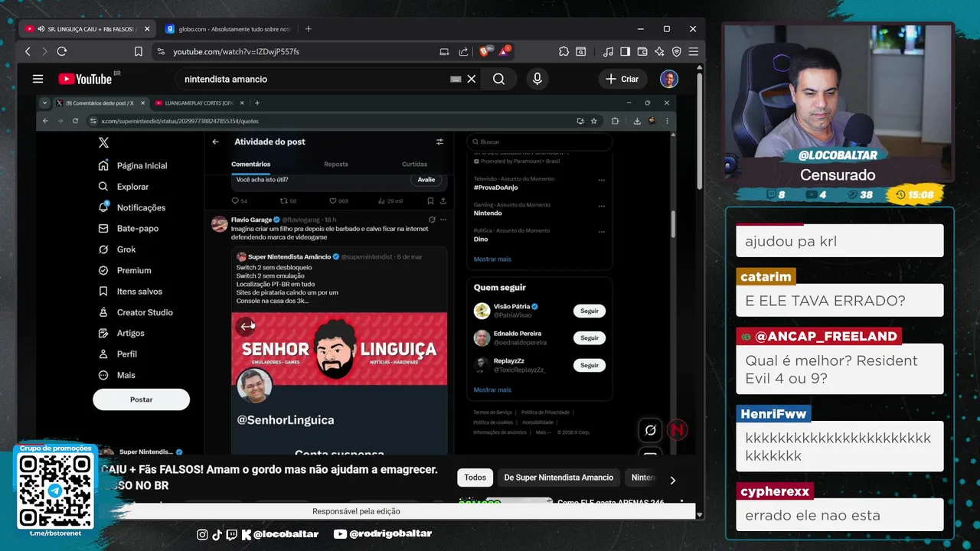The width and height of the screenshot is (980, 551).
Task: Submit search with the magnifier button
Action: (x=498, y=79)
